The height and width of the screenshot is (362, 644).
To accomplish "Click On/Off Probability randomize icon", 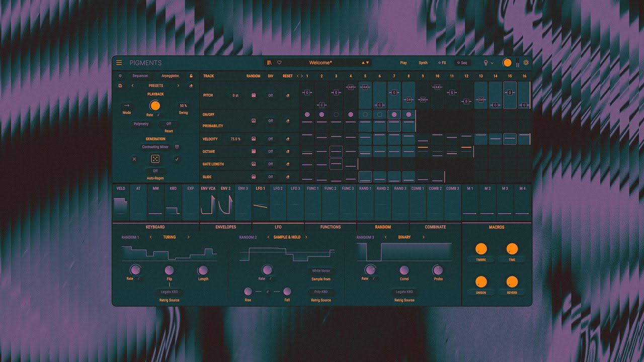I will [254, 121].
